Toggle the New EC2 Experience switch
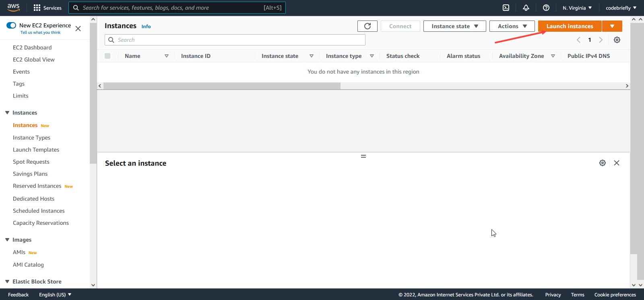This screenshot has height=300, width=644. [11, 25]
